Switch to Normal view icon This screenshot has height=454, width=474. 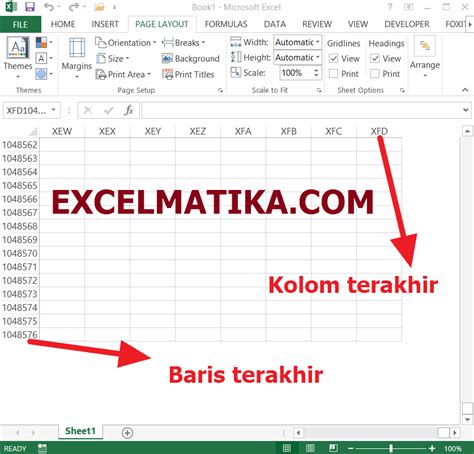point(287,448)
